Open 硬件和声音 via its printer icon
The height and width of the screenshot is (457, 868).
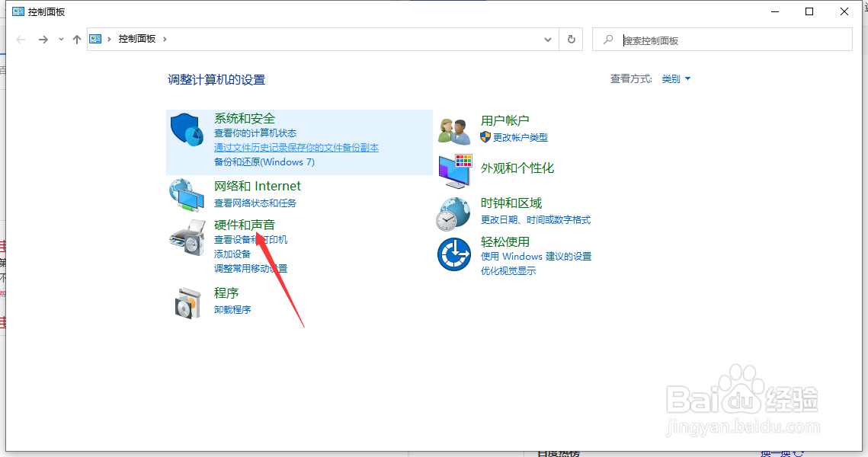click(187, 238)
